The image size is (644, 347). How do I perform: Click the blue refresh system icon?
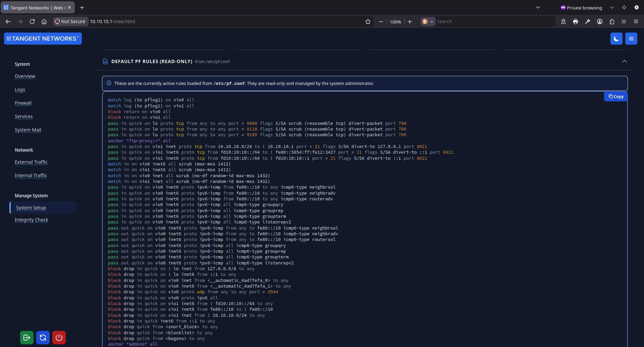pos(43,337)
